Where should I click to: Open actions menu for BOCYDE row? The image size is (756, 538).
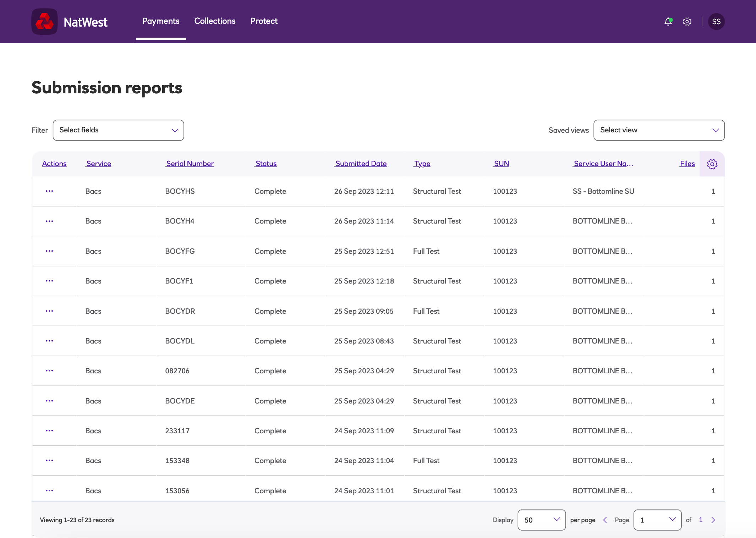[x=49, y=401]
